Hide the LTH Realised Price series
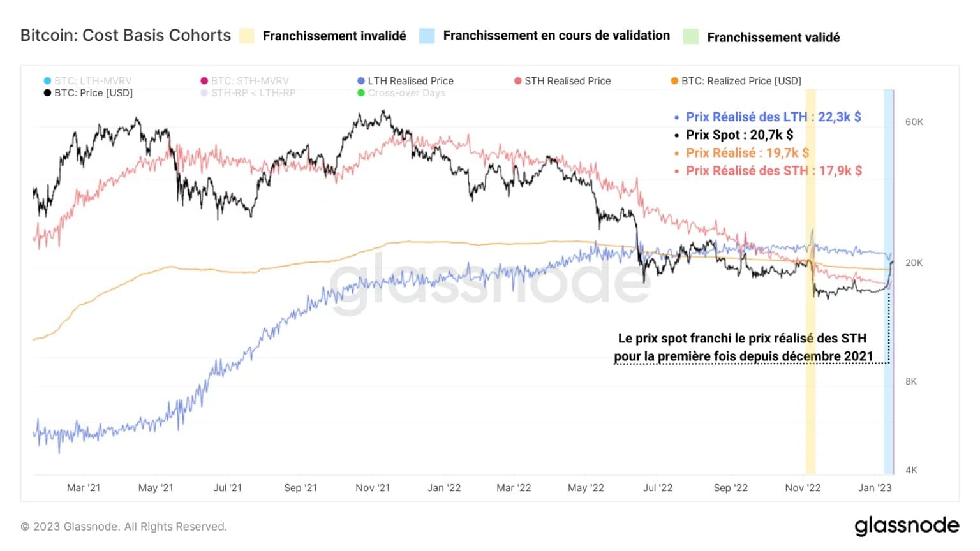The image size is (980, 551). coord(405,81)
